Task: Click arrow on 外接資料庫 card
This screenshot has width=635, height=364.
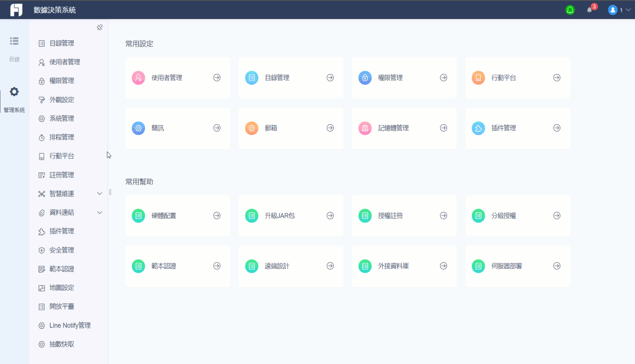Action: (x=444, y=266)
